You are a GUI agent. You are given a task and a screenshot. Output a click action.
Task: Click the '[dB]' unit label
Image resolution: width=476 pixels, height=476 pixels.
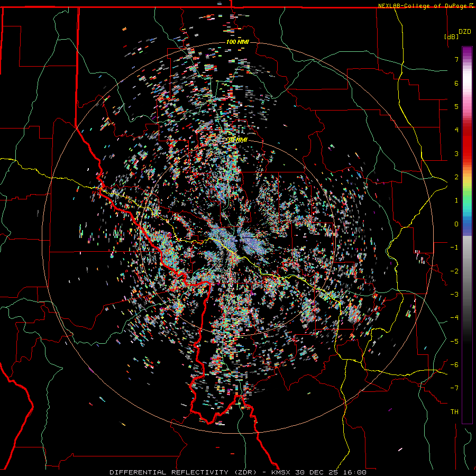452,36
